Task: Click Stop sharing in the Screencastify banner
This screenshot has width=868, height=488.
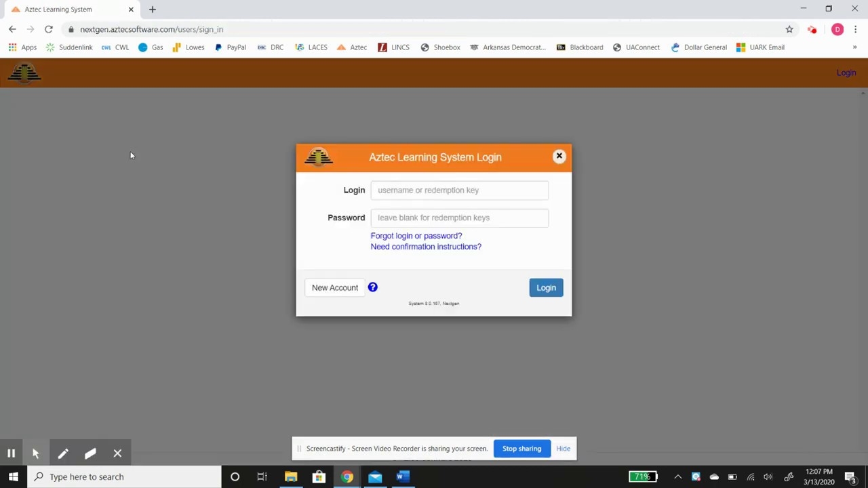Action: coord(521,448)
